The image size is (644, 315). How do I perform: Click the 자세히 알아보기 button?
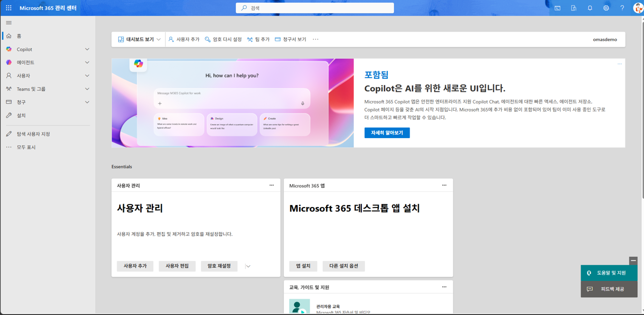(387, 133)
